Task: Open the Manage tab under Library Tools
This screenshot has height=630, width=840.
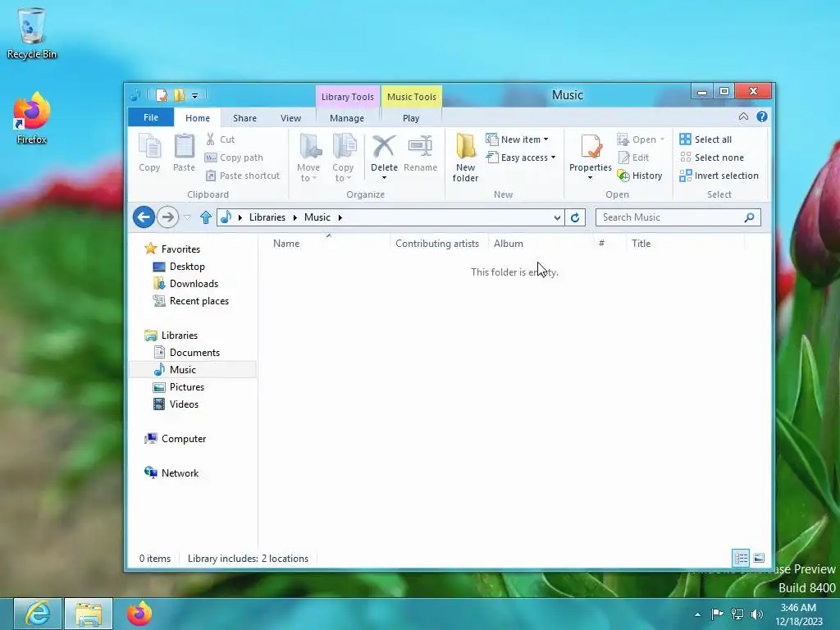Action: coord(347,118)
